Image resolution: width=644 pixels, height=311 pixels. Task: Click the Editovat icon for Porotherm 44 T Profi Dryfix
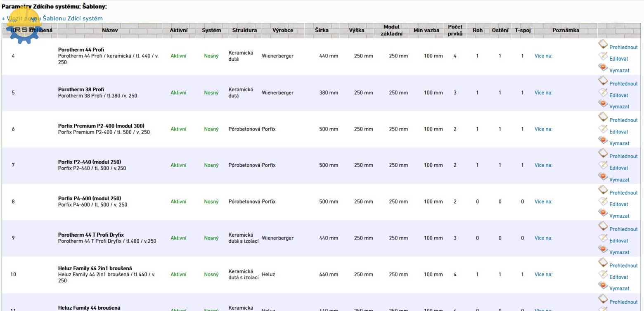603,238
